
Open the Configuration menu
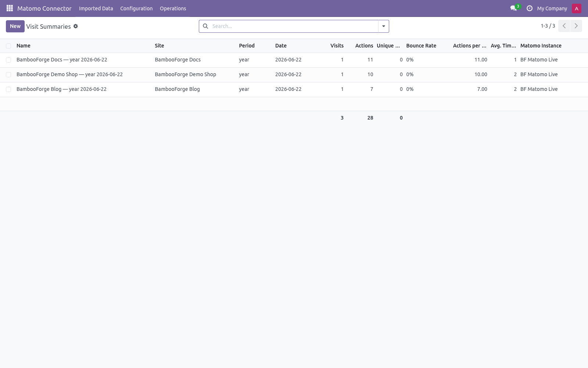coord(136,8)
